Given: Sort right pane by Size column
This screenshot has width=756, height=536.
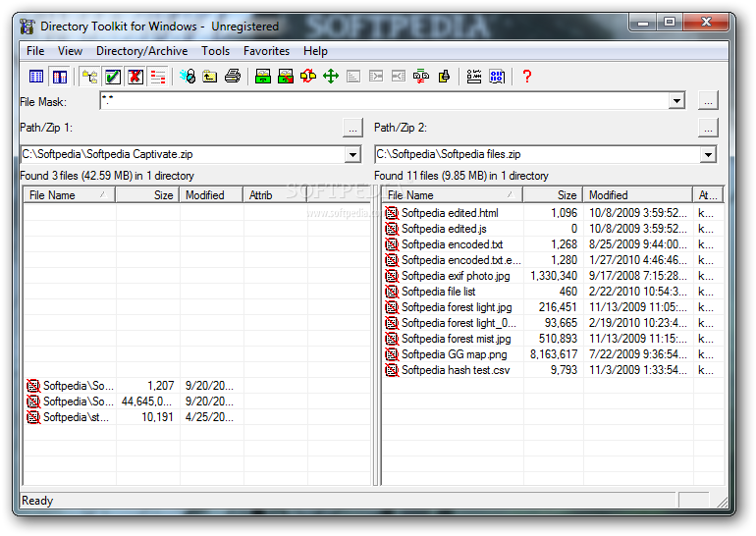Looking at the screenshot, I should point(553,194).
